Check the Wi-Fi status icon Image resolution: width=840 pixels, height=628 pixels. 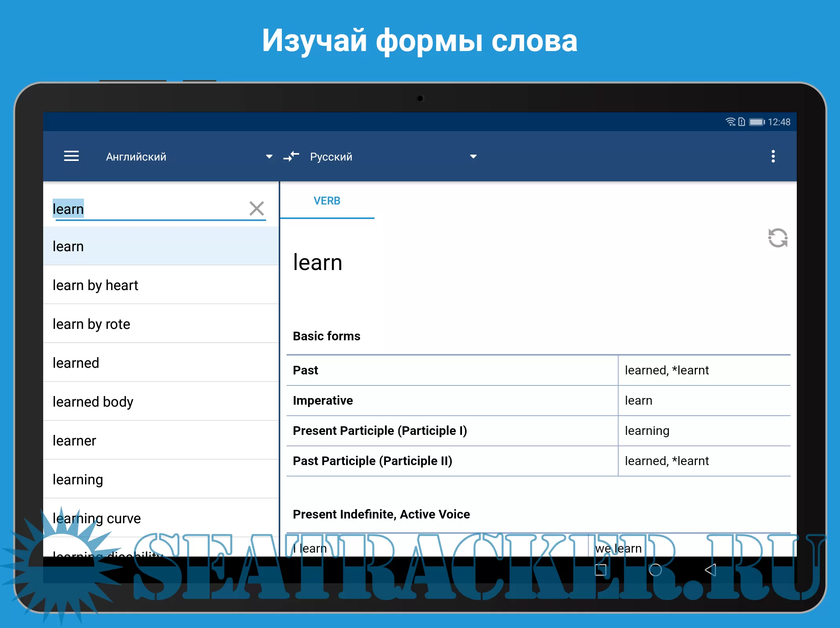click(x=730, y=122)
